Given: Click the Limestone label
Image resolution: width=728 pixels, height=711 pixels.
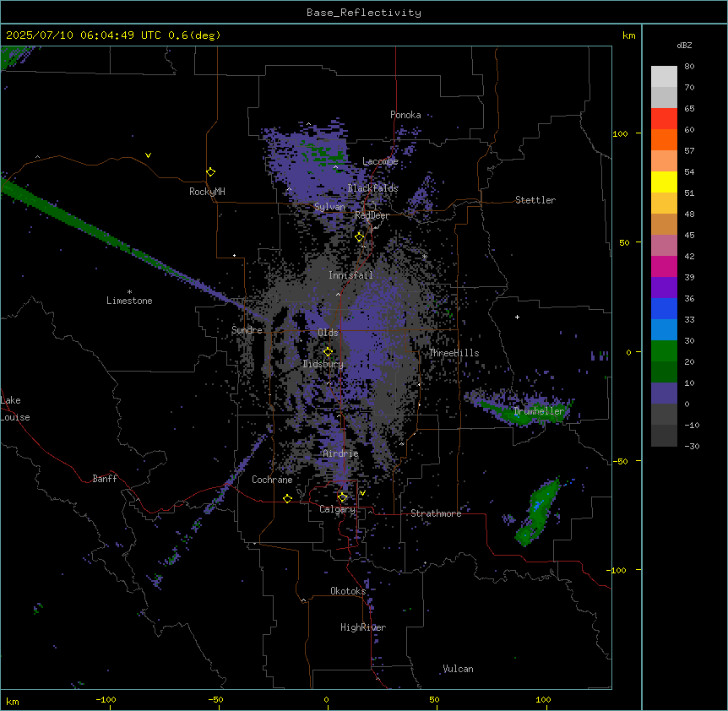Looking at the screenshot, I should 129,301.
